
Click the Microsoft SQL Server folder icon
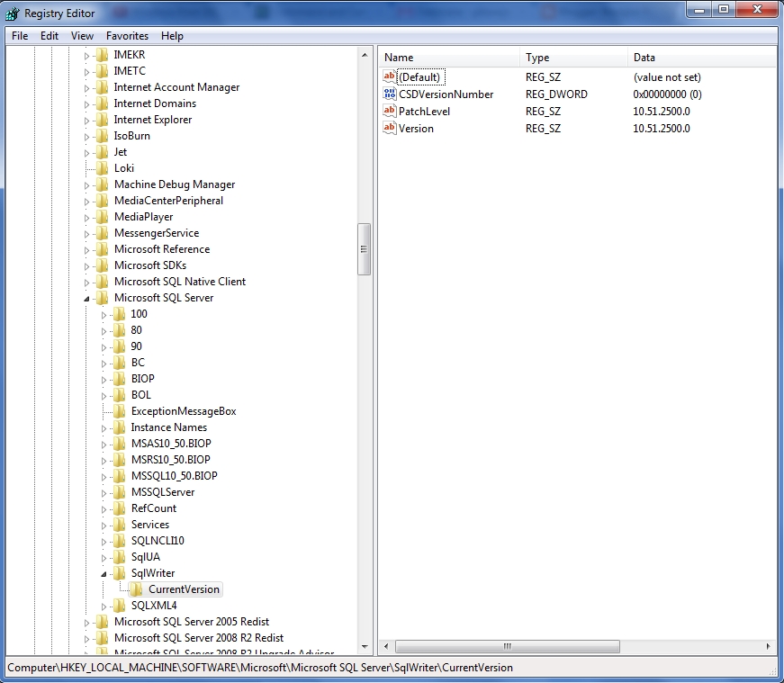pyautogui.click(x=102, y=298)
